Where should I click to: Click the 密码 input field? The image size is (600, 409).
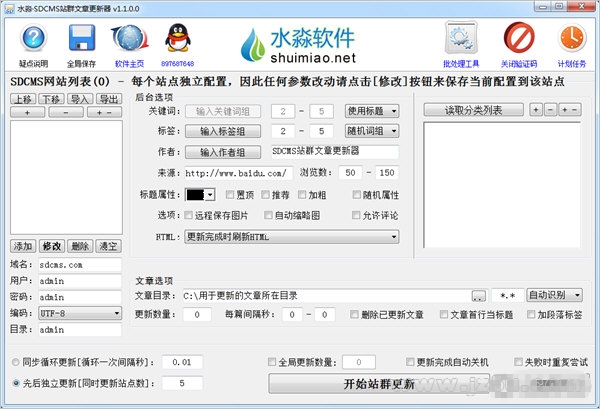click(x=80, y=297)
